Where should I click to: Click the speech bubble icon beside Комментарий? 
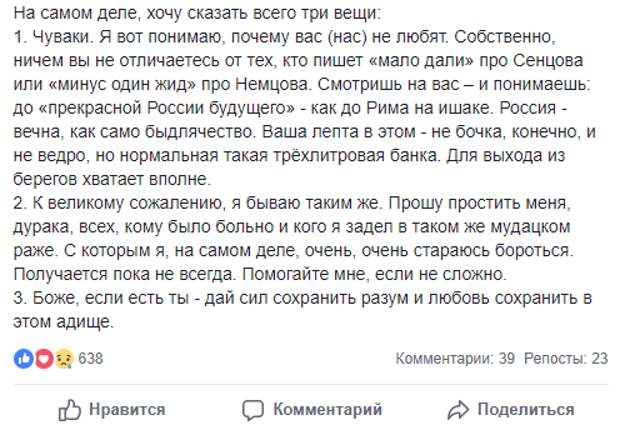coord(254,410)
